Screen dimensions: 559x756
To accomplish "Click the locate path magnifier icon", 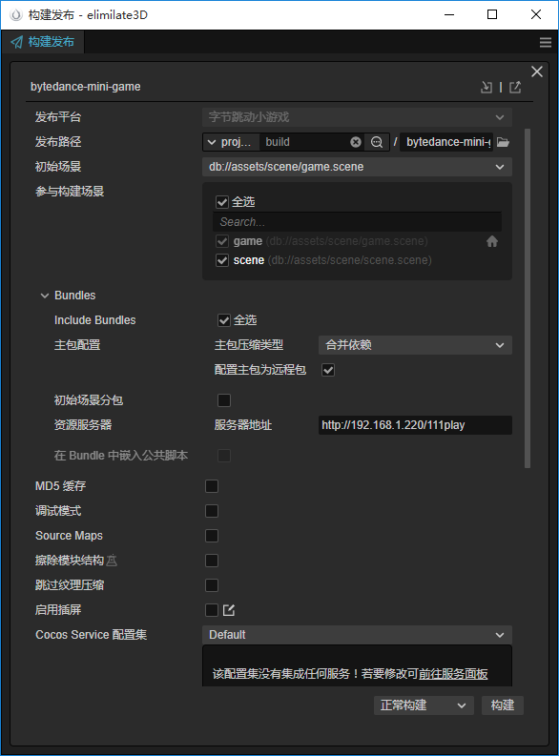I will (x=377, y=142).
